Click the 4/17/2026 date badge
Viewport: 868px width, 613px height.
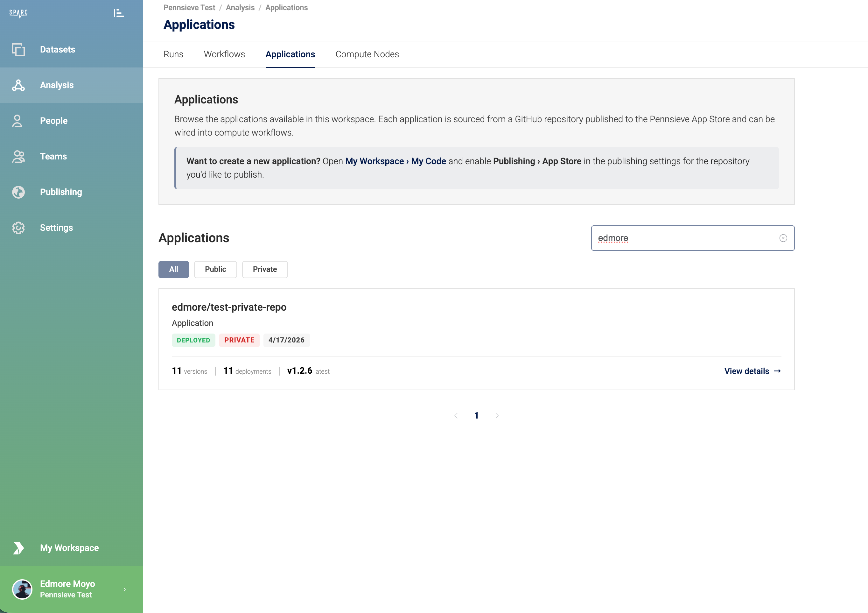pyautogui.click(x=286, y=340)
